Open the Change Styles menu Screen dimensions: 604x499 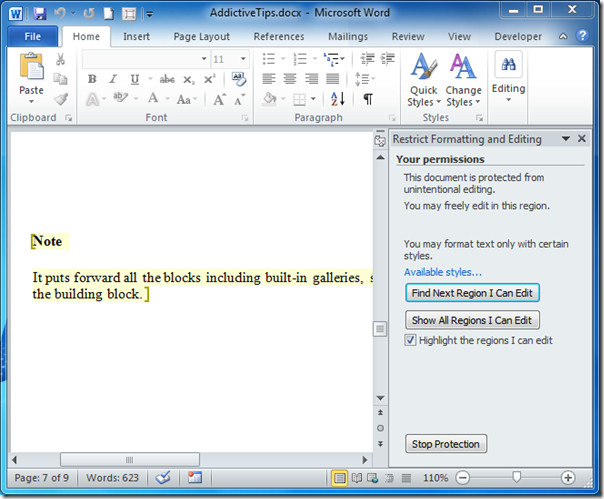coord(463,80)
